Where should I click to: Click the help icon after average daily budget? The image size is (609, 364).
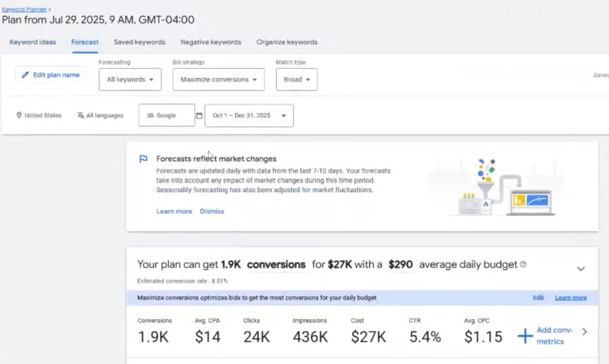[x=523, y=264]
